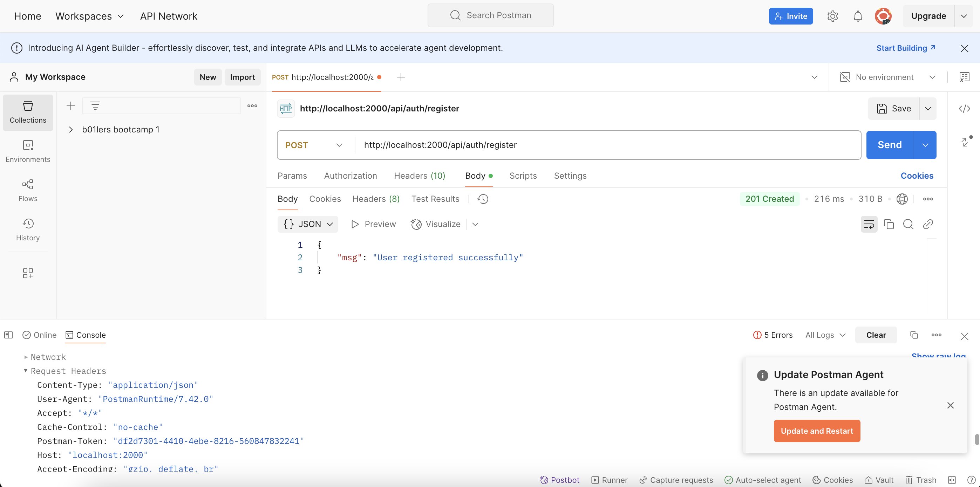Open the code snippet panel icon

pyautogui.click(x=964, y=109)
